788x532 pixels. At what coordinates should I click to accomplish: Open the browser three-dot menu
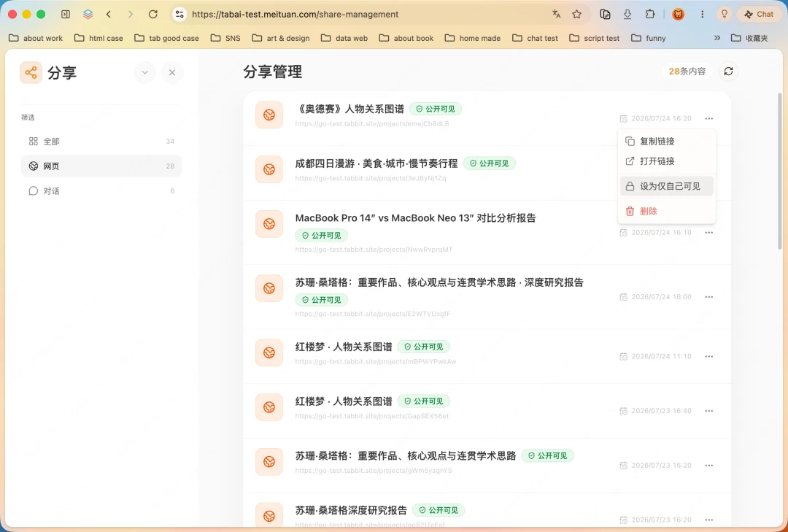(x=702, y=14)
